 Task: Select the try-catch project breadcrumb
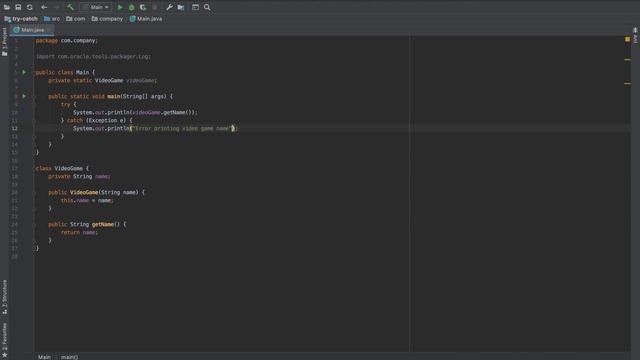coord(21,19)
